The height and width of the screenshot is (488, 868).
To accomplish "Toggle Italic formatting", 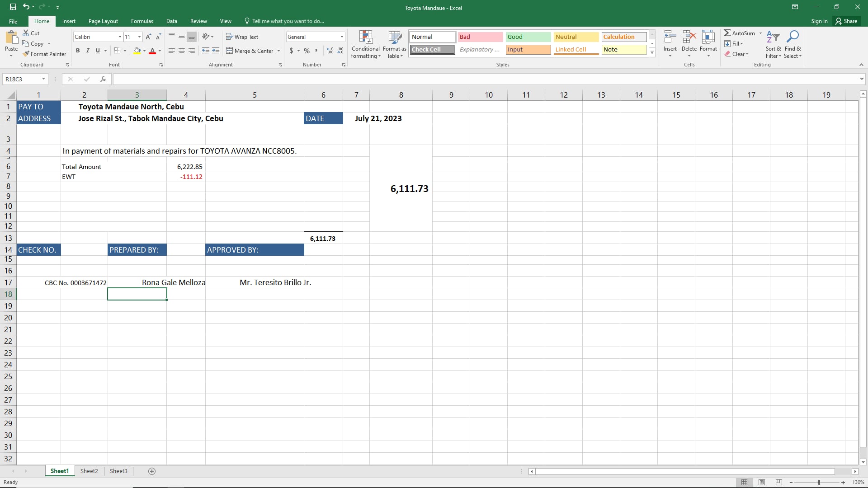I will tap(88, 51).
